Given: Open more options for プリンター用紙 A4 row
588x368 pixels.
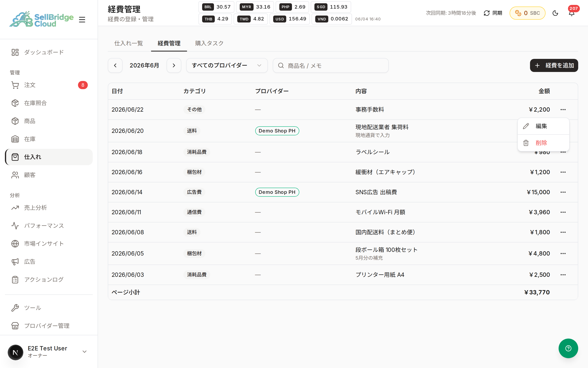Looking at the screenshot, I should pyautogui.click(x=563, y=275).
